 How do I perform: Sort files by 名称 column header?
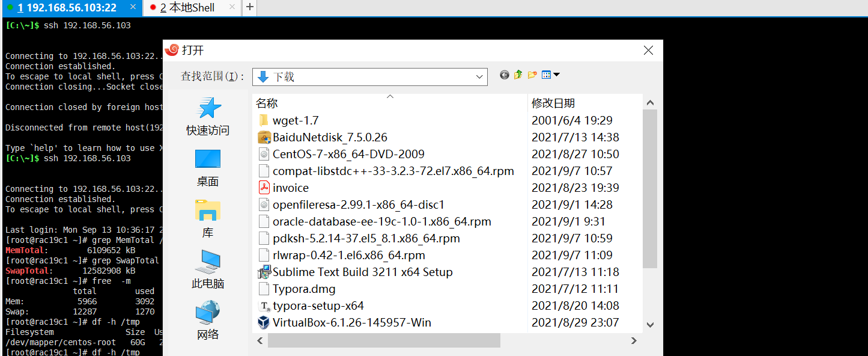coord(390,103)
